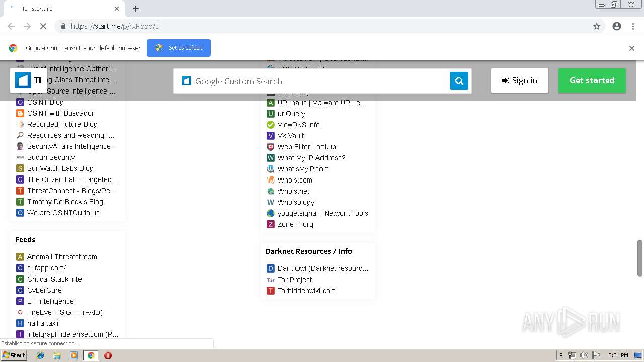644x362 pixels.
Task: Open Internet Explorer from taskbar
Action: tap(40, 355)
